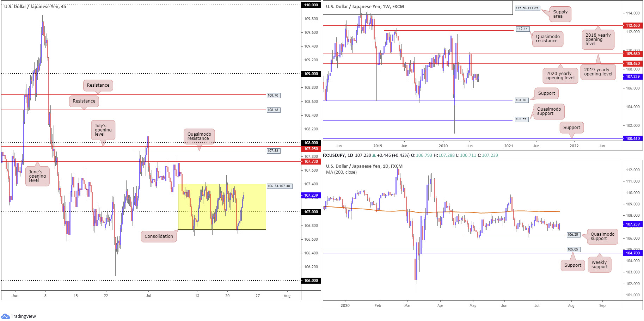Select the July's opening level callout

(103, 130)
